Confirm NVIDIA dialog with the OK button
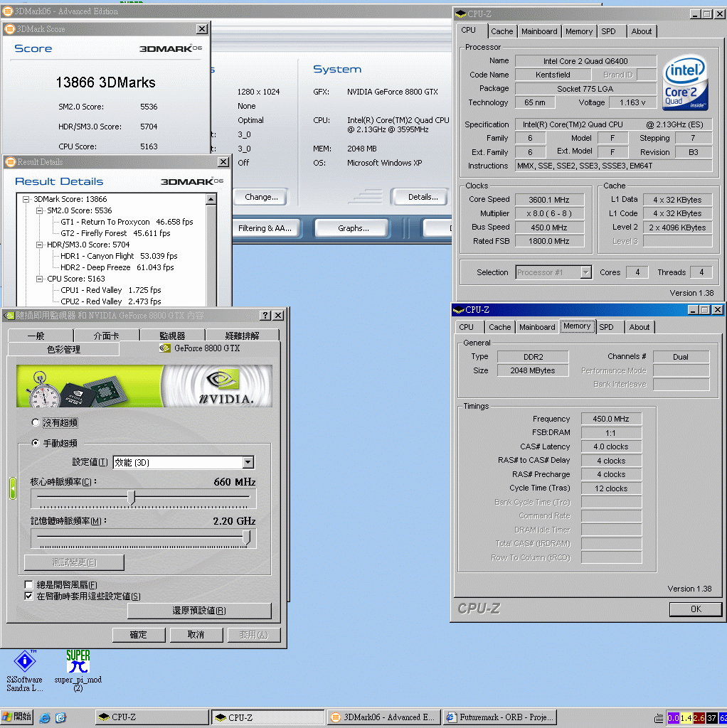 [139, 635]
